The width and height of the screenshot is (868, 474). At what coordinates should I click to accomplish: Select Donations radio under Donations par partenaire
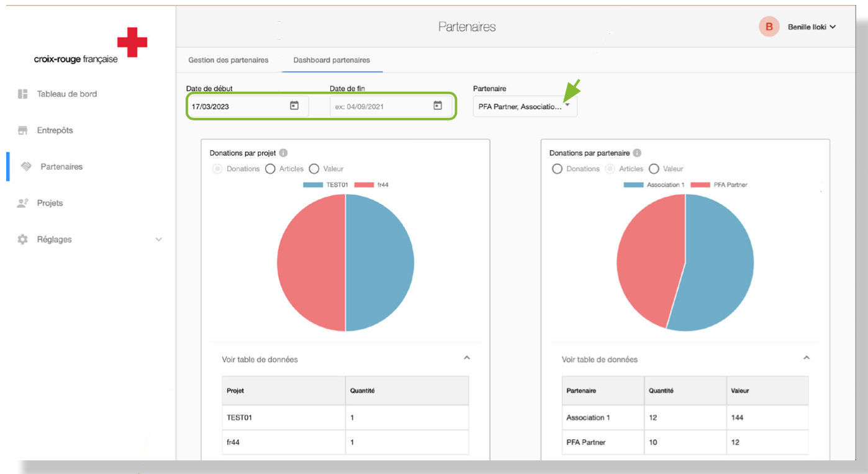(x=557, y=169)
